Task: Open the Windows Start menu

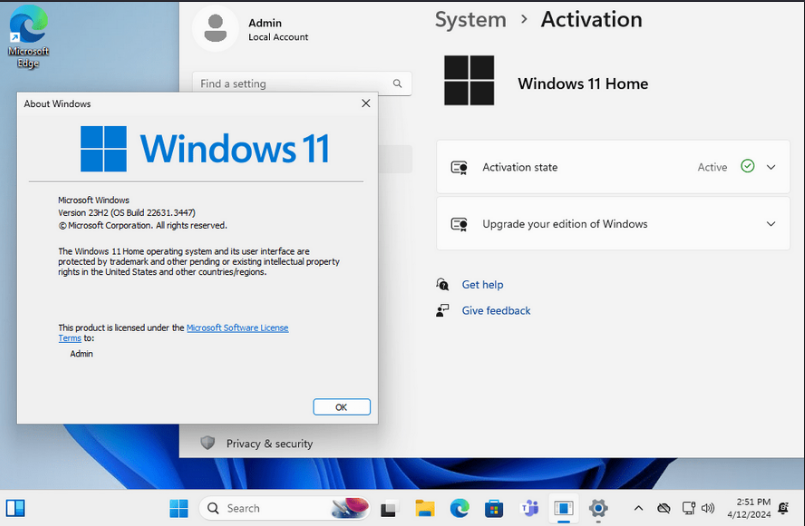Action: [x=179, y=509]
